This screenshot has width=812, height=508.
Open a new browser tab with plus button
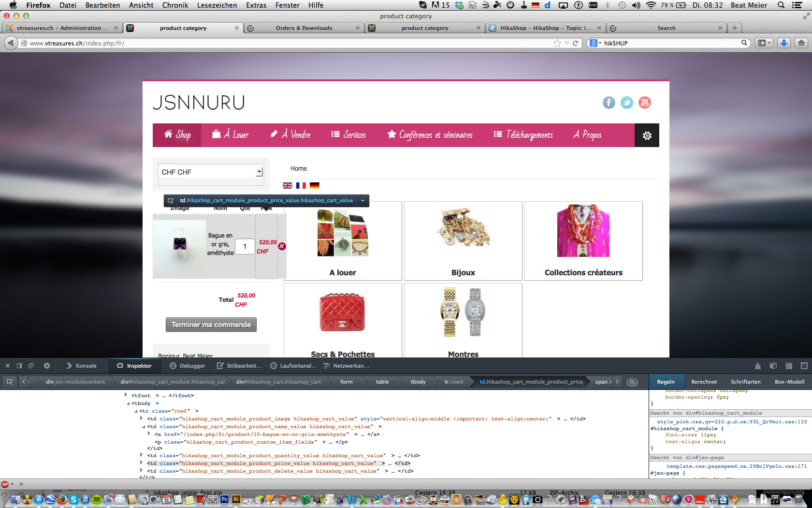coord(734,28)
